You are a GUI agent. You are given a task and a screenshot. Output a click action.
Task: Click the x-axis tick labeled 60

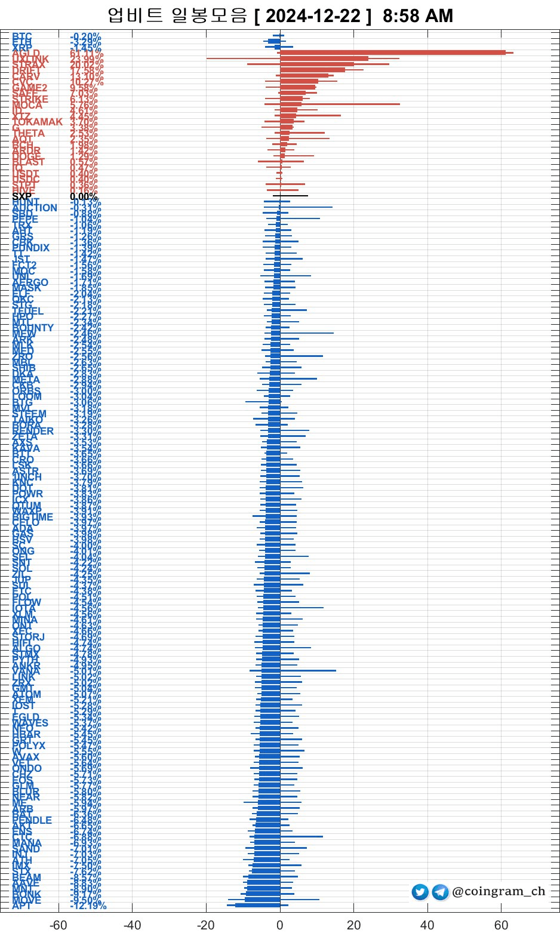[501, 925]
